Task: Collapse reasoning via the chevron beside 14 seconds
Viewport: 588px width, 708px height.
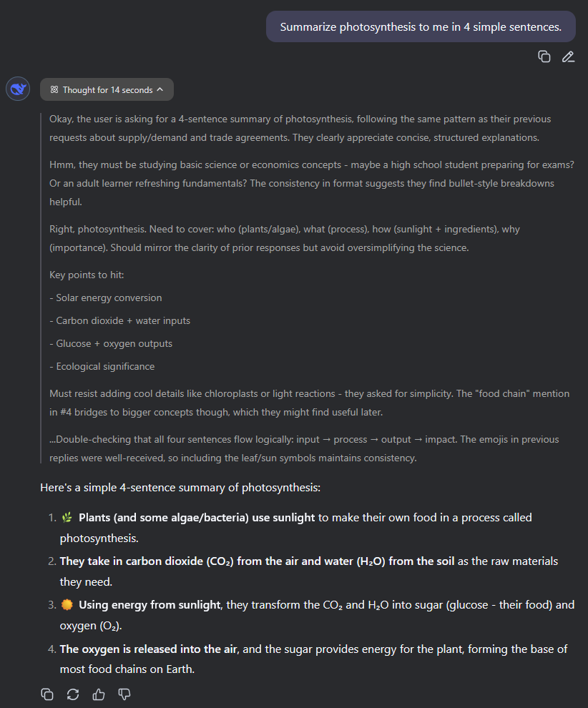Action: [160, 89]
